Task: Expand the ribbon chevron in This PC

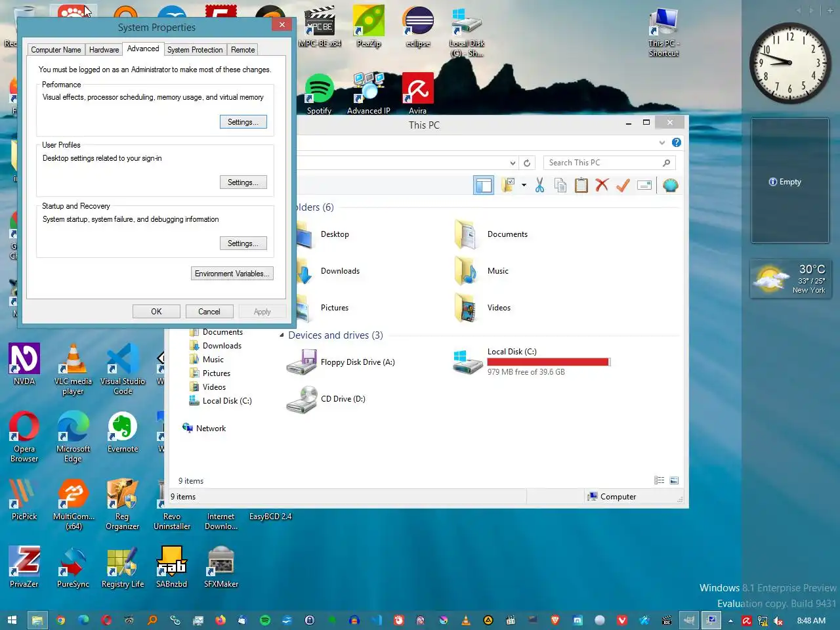Action: (661, 142)
